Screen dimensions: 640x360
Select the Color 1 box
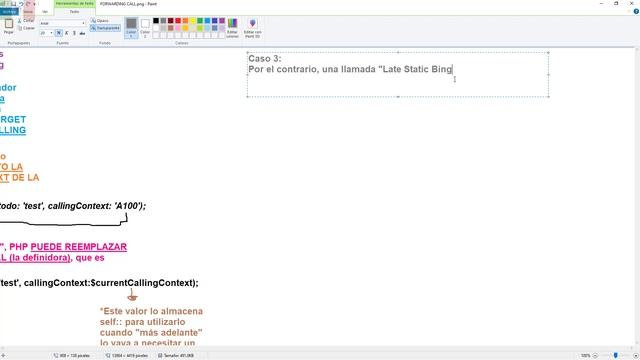[131, 28]
